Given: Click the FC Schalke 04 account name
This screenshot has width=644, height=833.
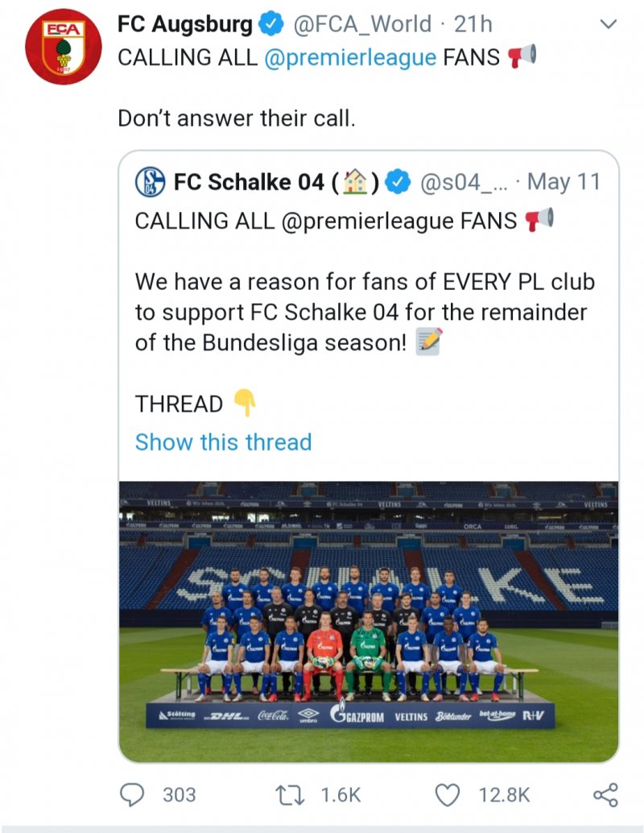Looking at the screenshot, I should (249, 183).
